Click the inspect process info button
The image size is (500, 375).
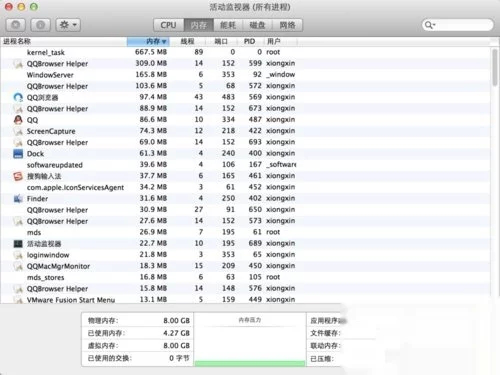(x=40, y=25)
